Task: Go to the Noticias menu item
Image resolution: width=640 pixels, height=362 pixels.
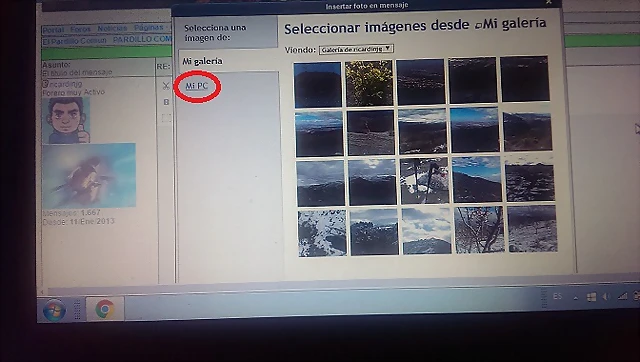Action: pyautogui.click(x=112, y=28)
